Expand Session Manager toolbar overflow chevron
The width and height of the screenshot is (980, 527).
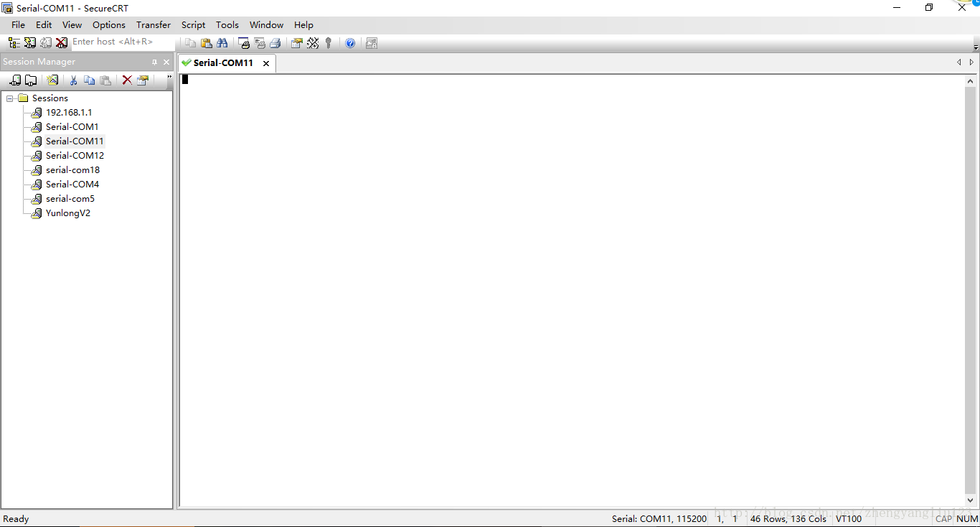(169, 77)
